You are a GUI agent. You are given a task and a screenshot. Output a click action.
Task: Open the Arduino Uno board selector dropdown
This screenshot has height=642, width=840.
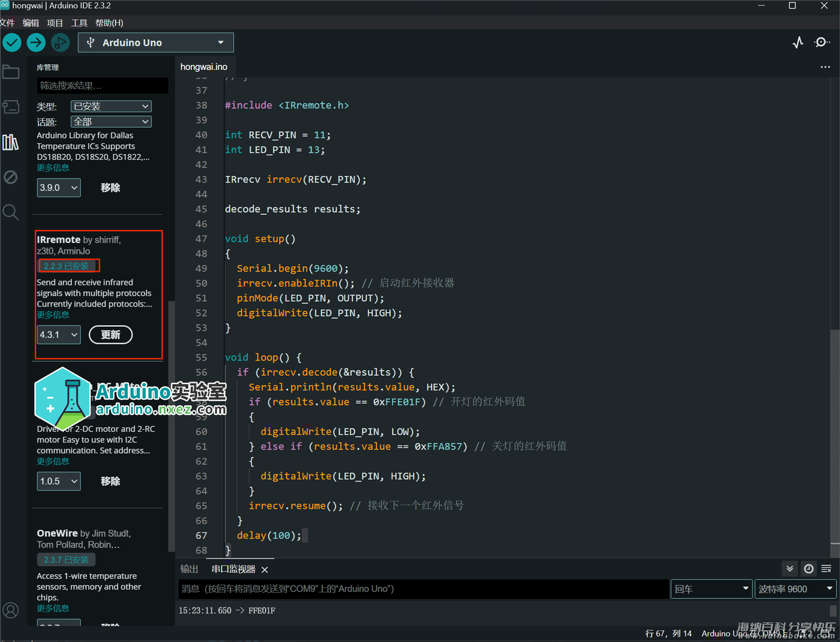(156, 43)
